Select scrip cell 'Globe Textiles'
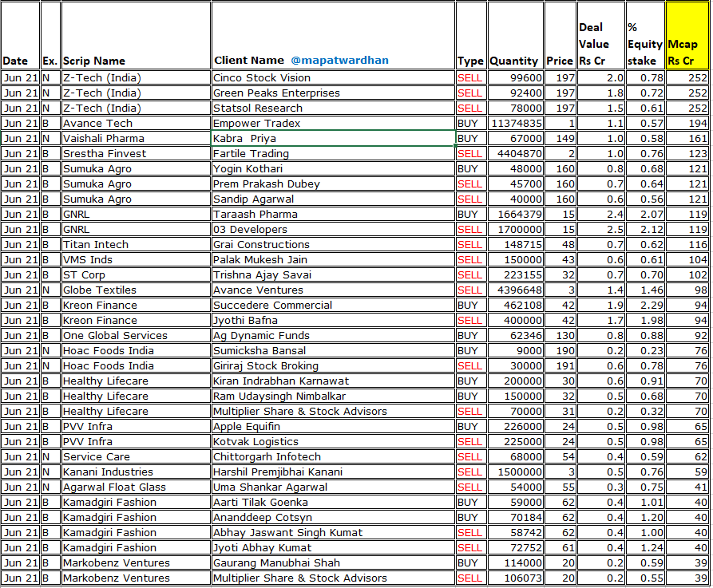713x588 pixels. [x=136, y=290]
